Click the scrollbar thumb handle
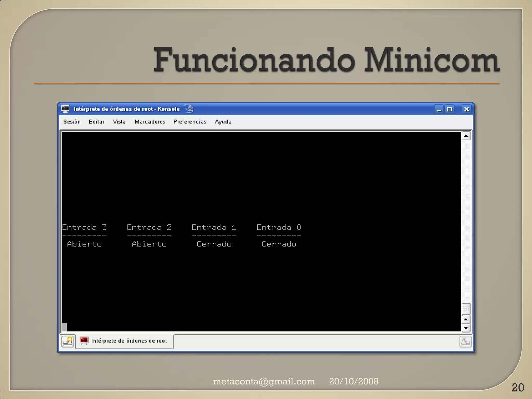Screen dimensions: 532x399 [x=466, y=309]
